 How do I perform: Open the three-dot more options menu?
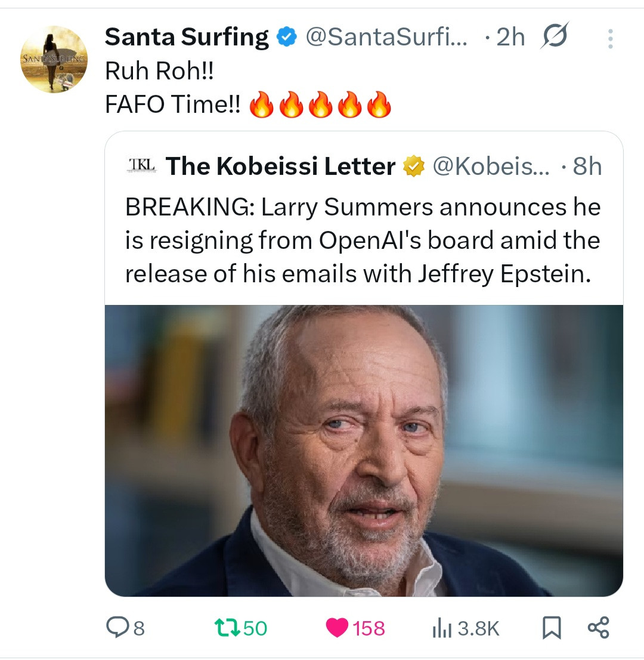point(610,39)
